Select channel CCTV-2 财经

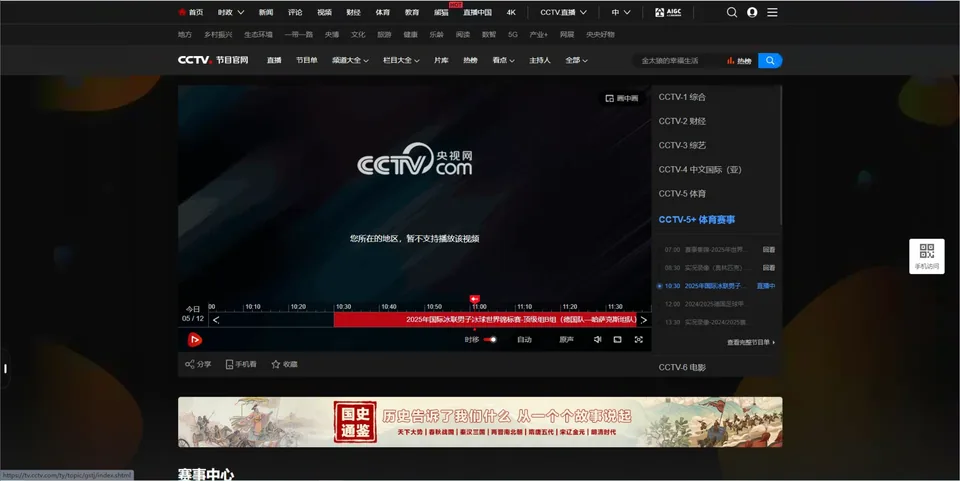682,121
